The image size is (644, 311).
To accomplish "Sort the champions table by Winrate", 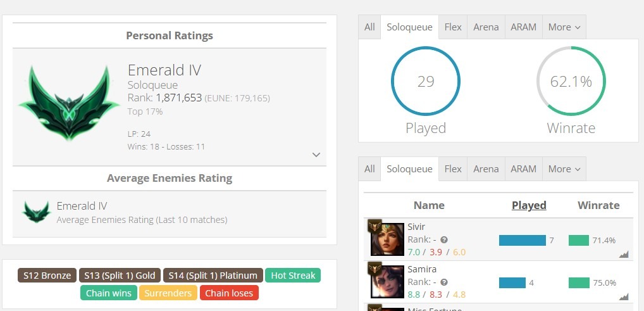I will (x=598, y=205).
